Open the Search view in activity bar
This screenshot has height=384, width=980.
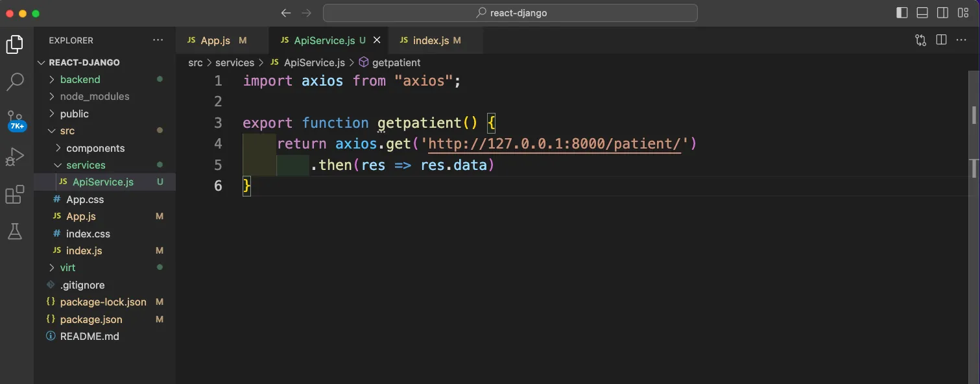(x=14, y=82)
